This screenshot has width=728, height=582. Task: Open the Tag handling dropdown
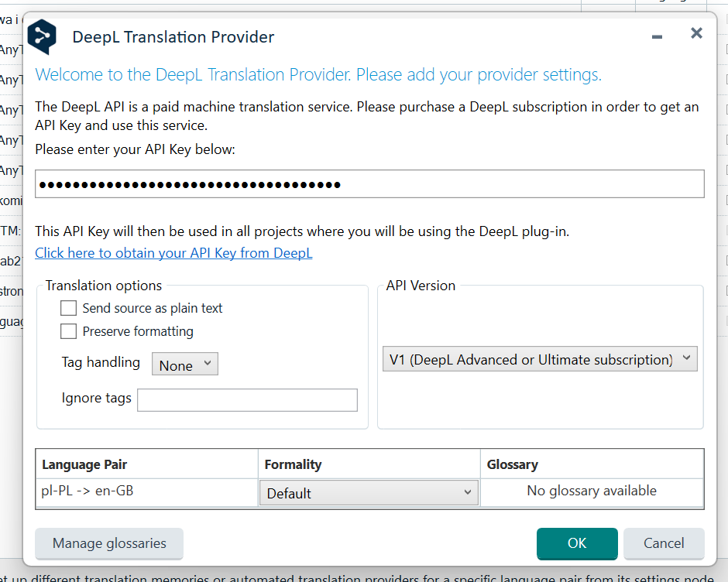tap(185, 365)
